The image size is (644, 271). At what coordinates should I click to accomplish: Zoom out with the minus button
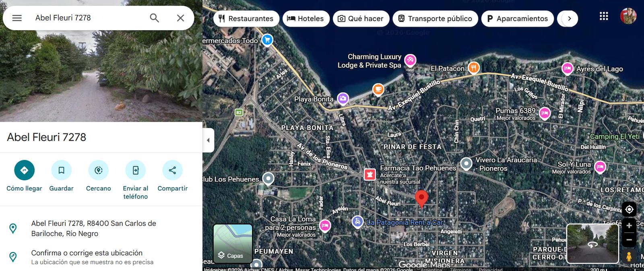pos(629,240)
